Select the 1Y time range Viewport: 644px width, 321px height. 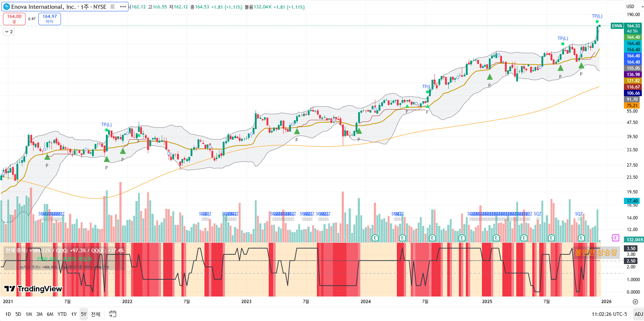click(74, 314)
